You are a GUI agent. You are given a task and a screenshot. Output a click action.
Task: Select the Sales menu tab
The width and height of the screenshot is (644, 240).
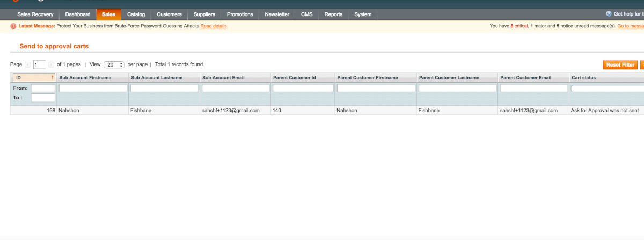(108, 14)
